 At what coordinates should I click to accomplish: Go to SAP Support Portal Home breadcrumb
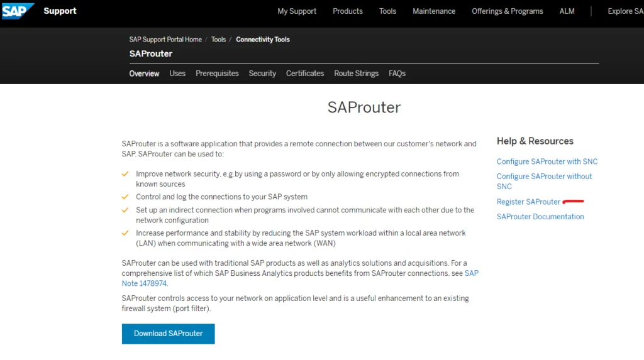[165, 40]
